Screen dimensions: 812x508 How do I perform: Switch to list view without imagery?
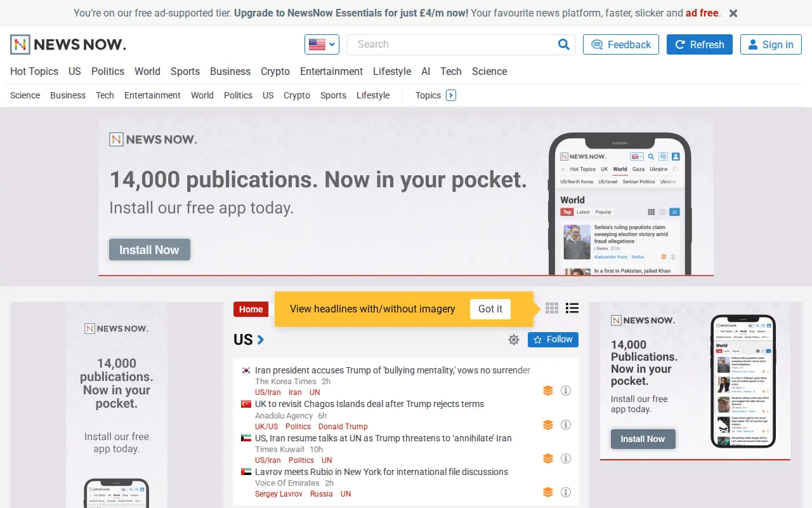point(572,308)
